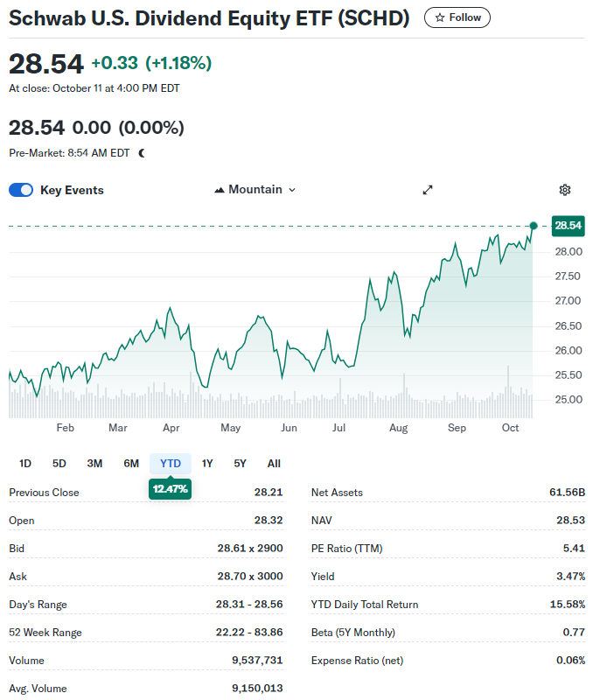Image resolution: width=593 pixels, height=700 pixels.
Task: Click the 12.47% YTD return badge
Action: coord(170,489)
